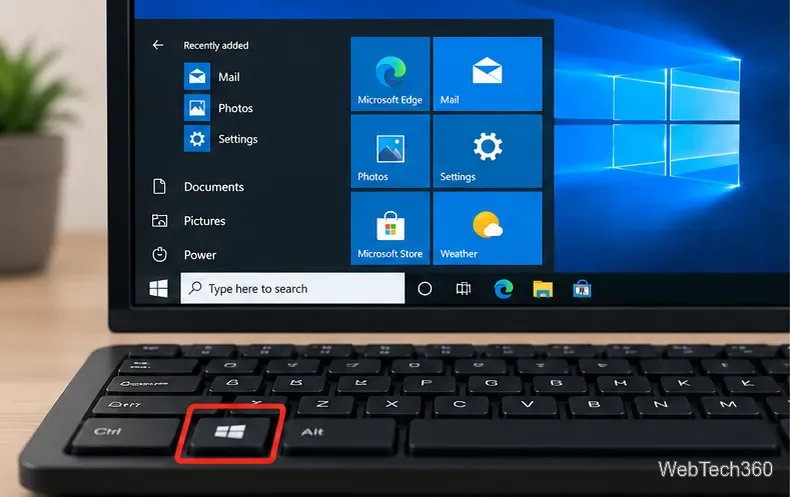
Task: Click the Recently added heading
Action: [x=216, y=45]
